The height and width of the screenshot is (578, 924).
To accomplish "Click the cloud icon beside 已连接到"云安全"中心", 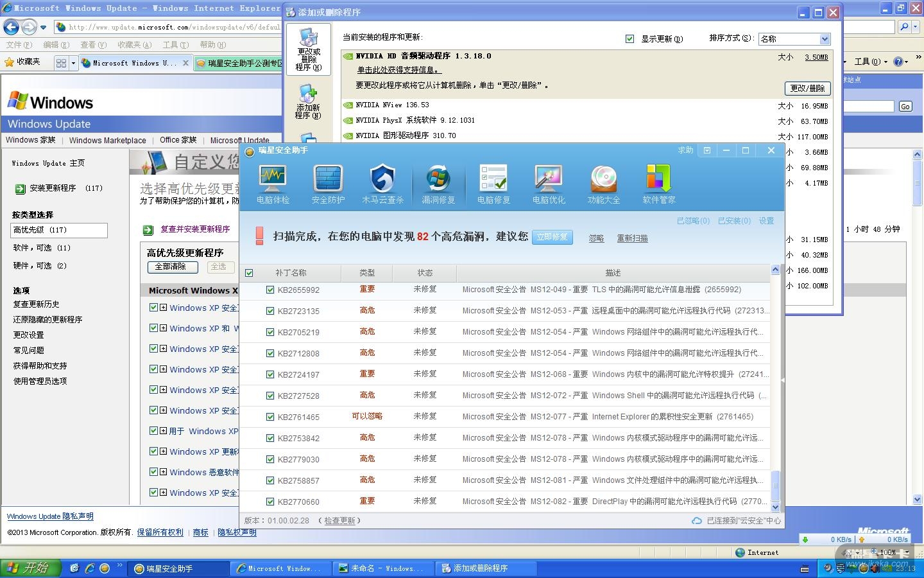I will (x=697, y=521).
